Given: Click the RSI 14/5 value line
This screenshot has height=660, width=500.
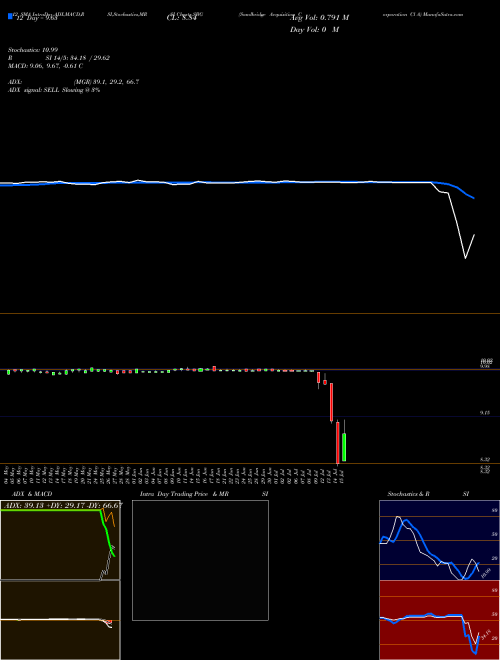Looking at the screenshot, I should pos(59,58).
